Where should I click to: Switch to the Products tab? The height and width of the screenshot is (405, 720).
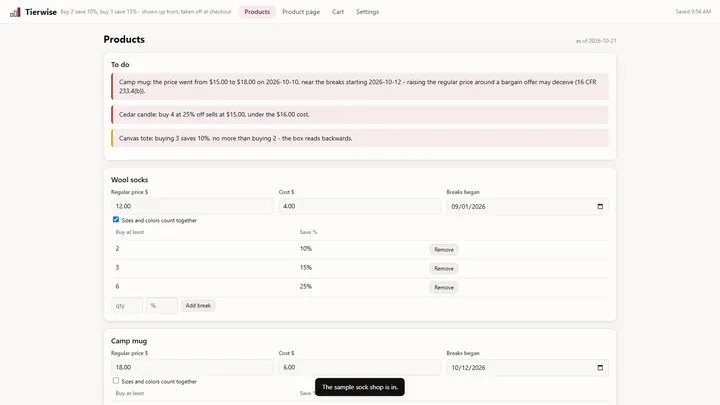(257, 12)
